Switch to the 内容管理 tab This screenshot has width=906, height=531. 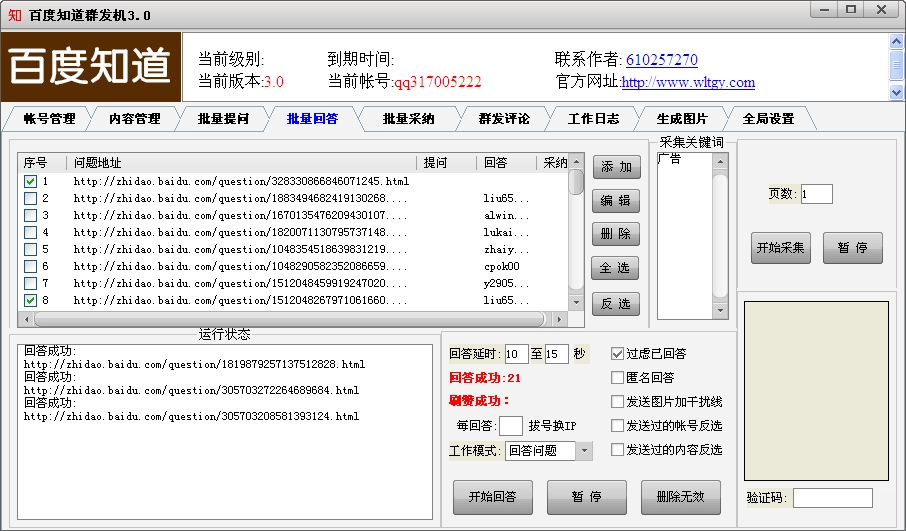pyautogui.click(x=135, y=119)
